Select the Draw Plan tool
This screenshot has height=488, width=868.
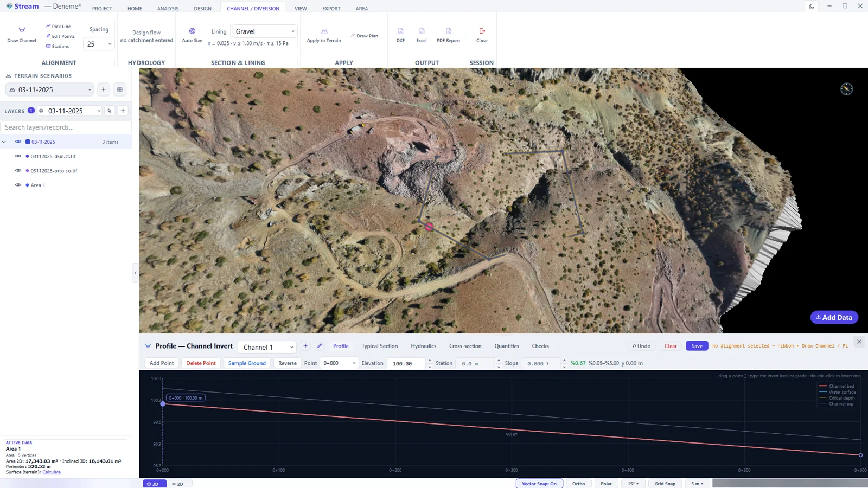click(364, 36)
